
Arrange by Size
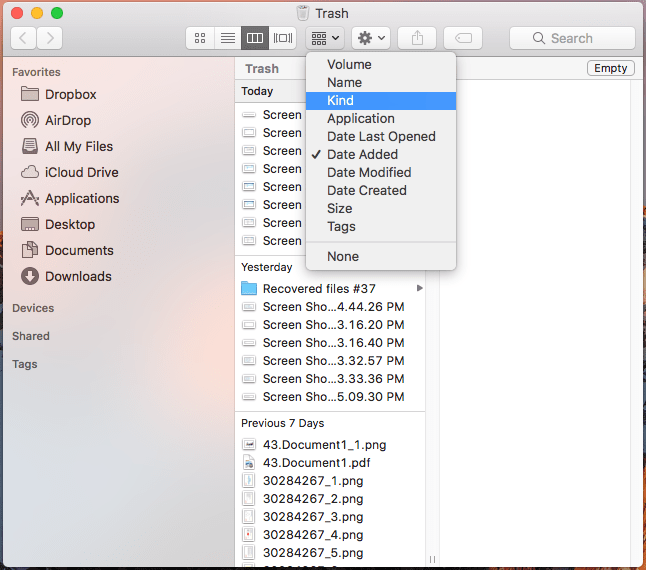click(x=381, y=208)
